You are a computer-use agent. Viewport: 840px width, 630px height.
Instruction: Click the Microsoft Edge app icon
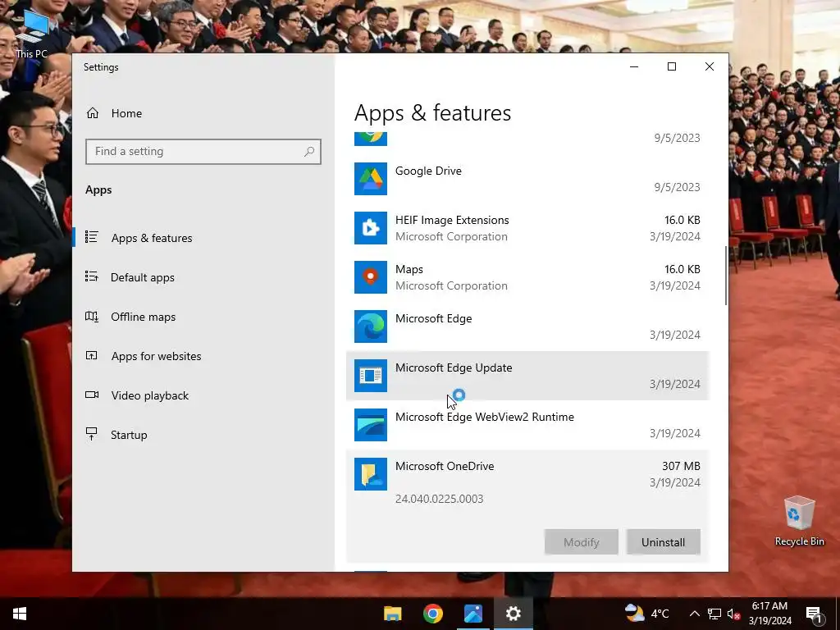coord(371,326)
